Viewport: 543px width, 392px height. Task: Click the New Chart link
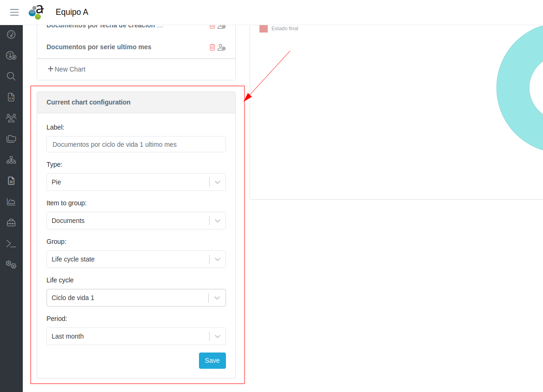point(66,69)
